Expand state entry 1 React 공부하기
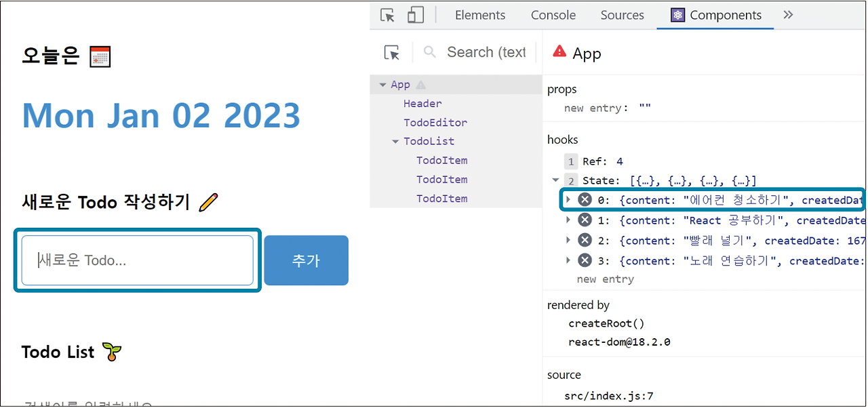The image size is (868, 408). coord(569,220)
